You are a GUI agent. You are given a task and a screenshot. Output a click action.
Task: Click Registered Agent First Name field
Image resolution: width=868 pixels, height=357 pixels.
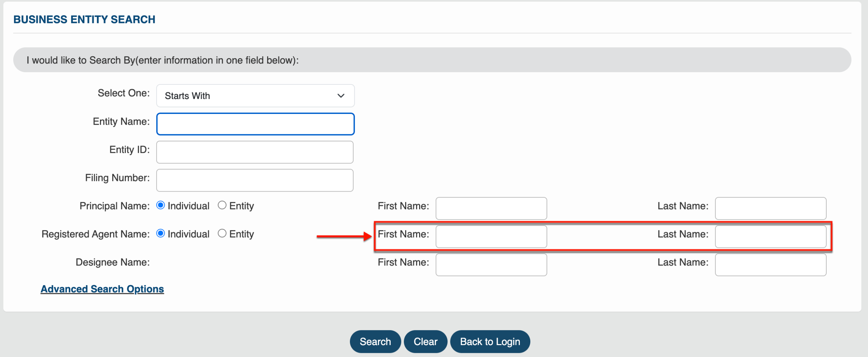[x=491, y=237]
